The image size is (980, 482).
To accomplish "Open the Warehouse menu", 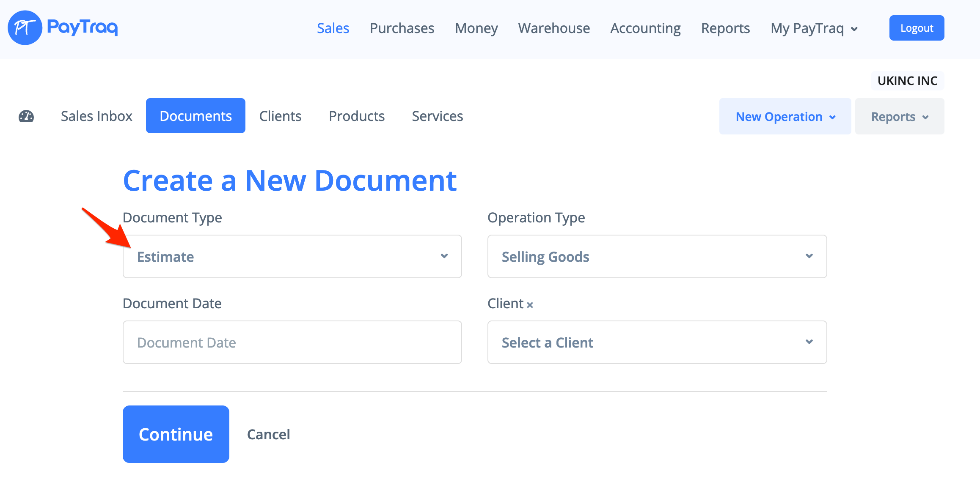I will coord(554,28).
